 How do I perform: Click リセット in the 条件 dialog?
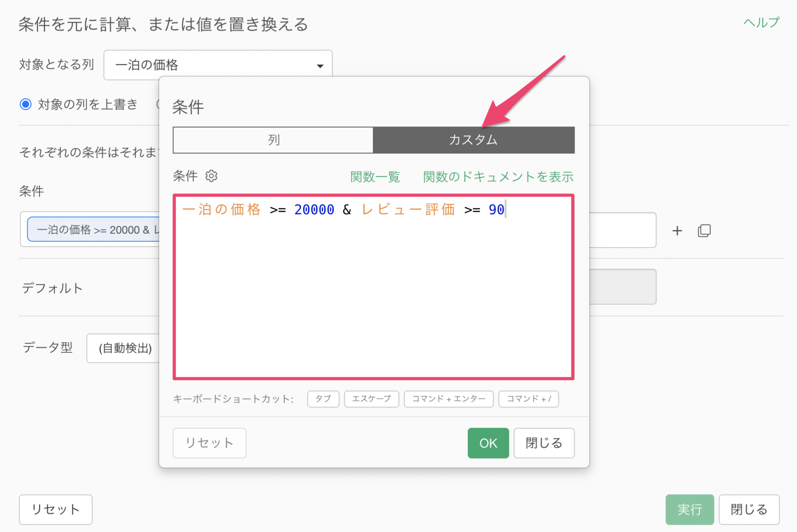coord(209,443)
